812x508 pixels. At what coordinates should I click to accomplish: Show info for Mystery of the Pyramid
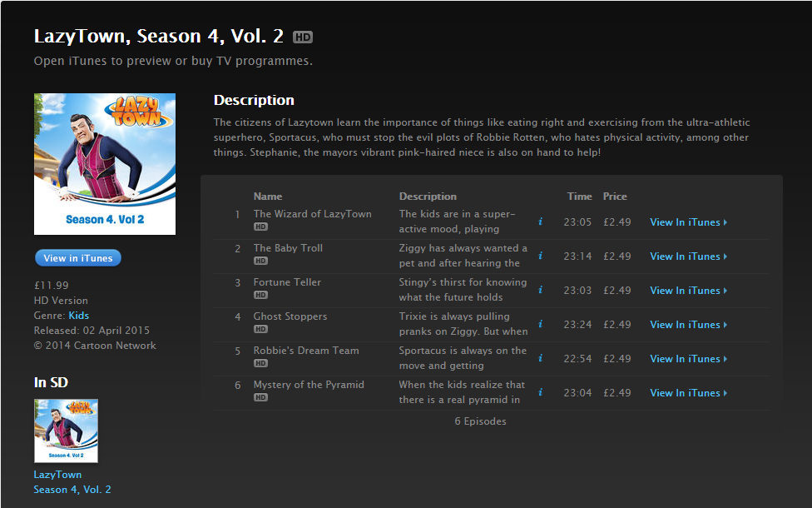click(540, 392)
